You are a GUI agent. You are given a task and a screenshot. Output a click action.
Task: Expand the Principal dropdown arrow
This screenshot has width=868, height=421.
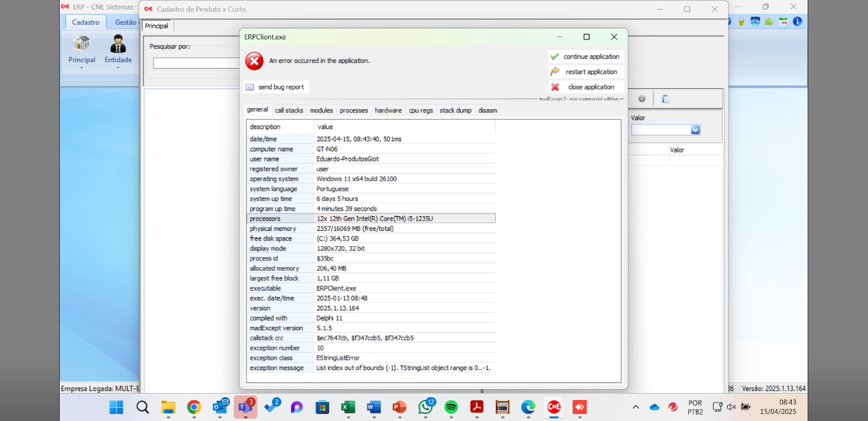tap(81, 67)
